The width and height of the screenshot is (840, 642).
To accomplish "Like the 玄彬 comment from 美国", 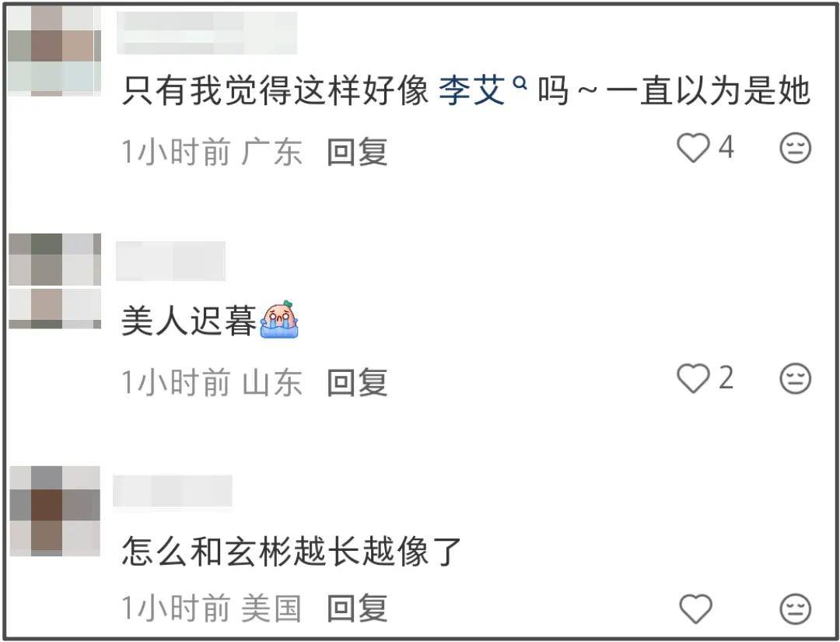I will 695,609.
